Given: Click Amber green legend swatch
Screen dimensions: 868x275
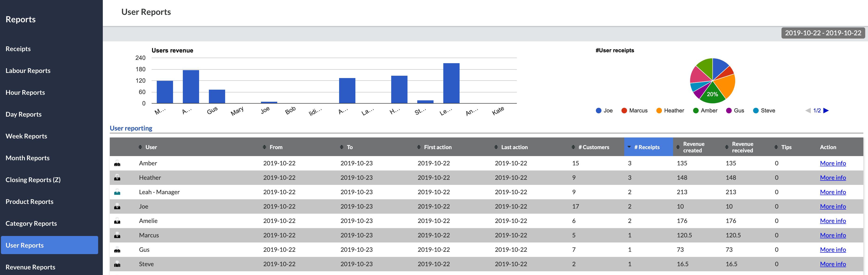Looking at the screenshot, I should tap(696, 110).
